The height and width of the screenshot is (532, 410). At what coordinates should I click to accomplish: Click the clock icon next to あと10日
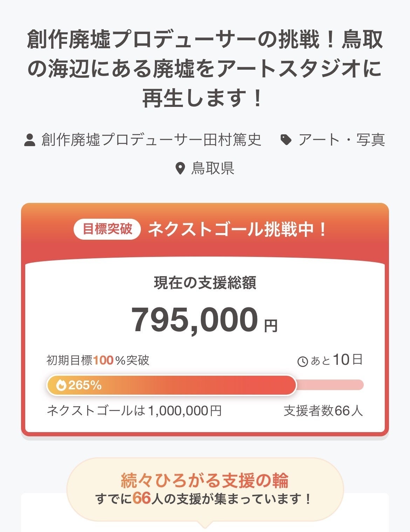tap(302, 361)
